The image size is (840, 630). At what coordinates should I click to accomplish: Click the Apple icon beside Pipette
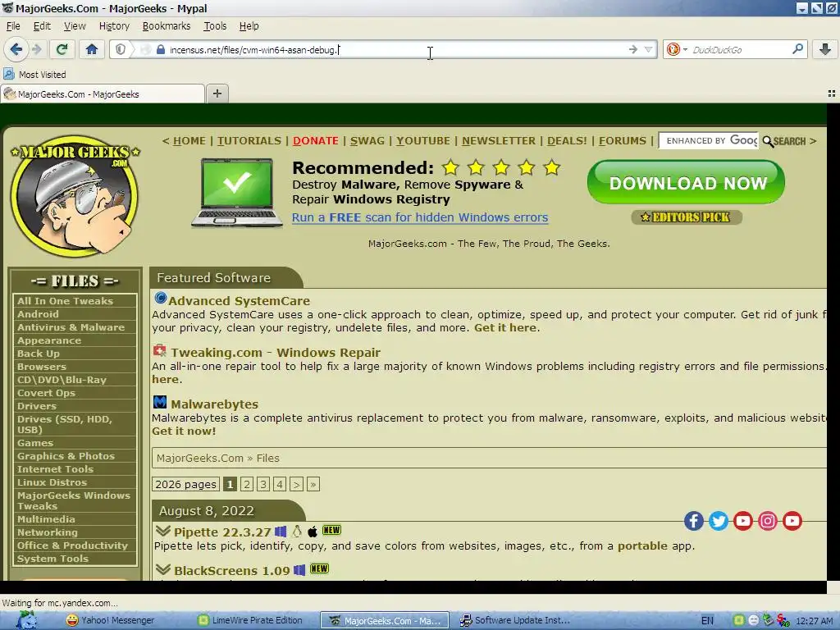(x=313, y=532)
